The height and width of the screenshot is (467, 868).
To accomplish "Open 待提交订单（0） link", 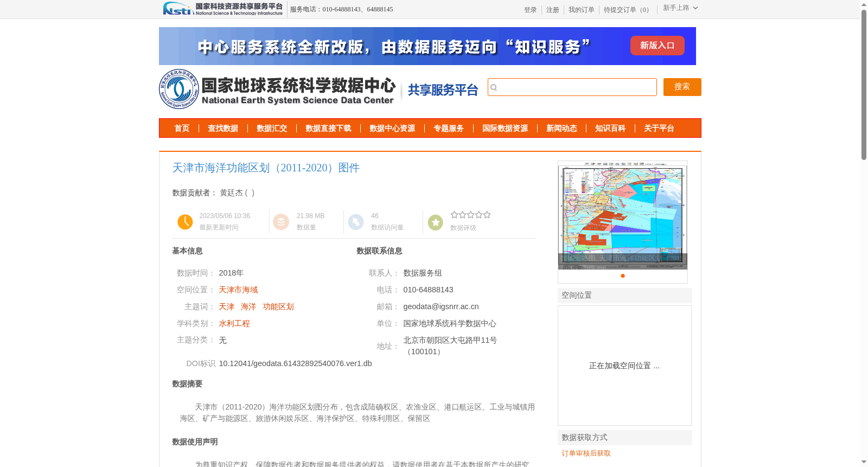I will tap(628, 10).
